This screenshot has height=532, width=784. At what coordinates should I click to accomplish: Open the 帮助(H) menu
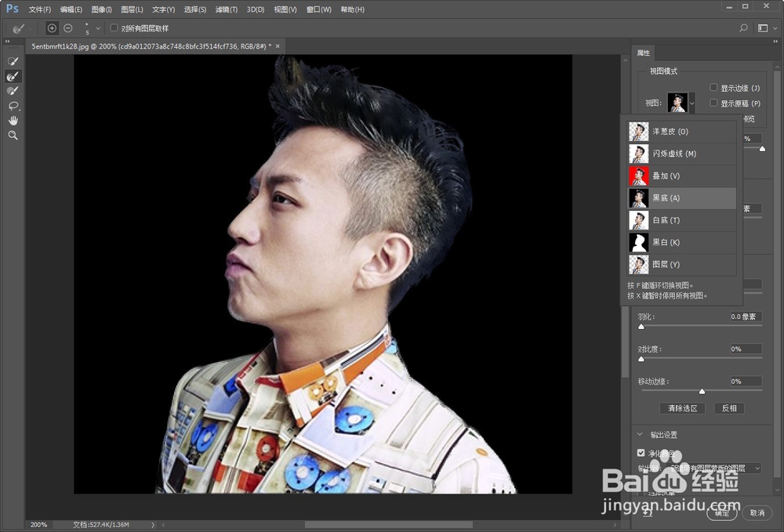pyautogui.click(x=353, y=9)
